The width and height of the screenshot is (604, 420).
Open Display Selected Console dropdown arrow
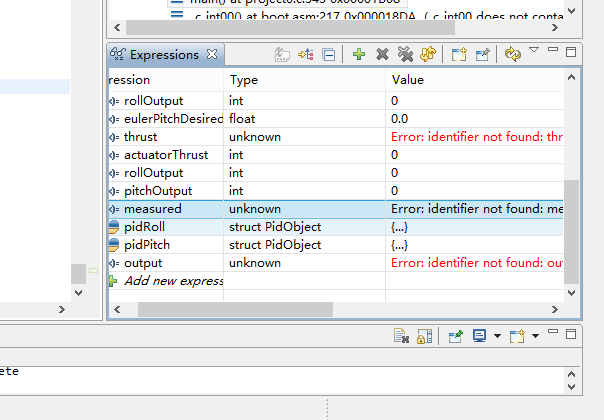497,336
